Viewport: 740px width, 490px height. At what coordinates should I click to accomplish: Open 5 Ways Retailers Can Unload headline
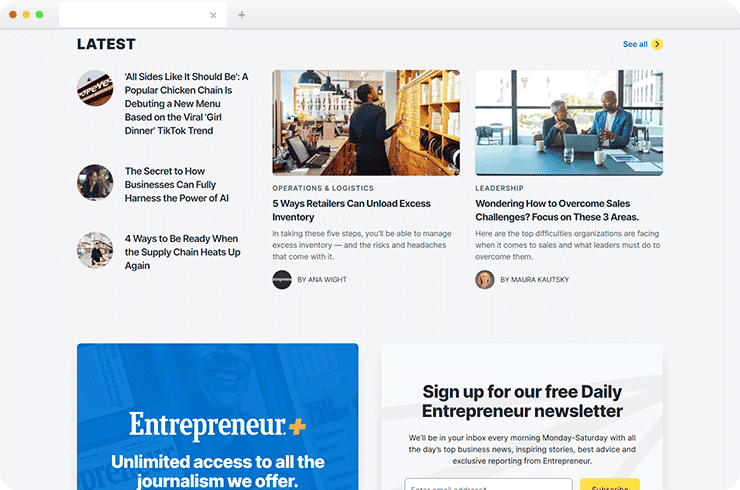351,210
